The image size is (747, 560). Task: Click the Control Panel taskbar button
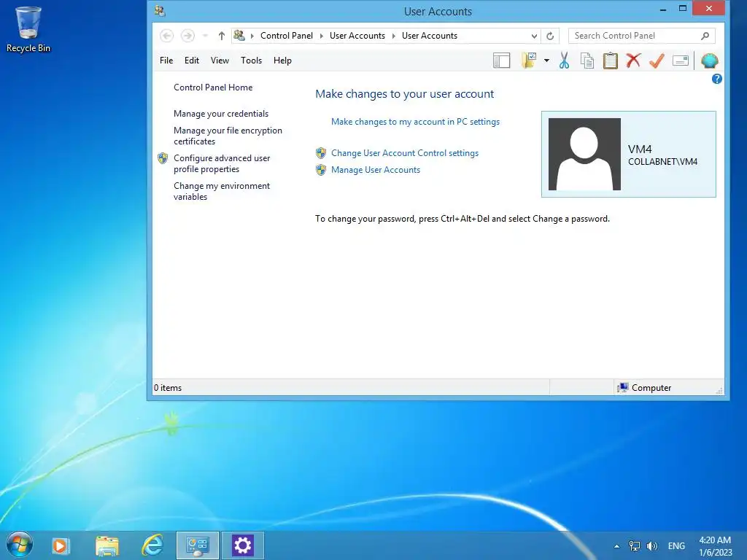coord(197,545)
